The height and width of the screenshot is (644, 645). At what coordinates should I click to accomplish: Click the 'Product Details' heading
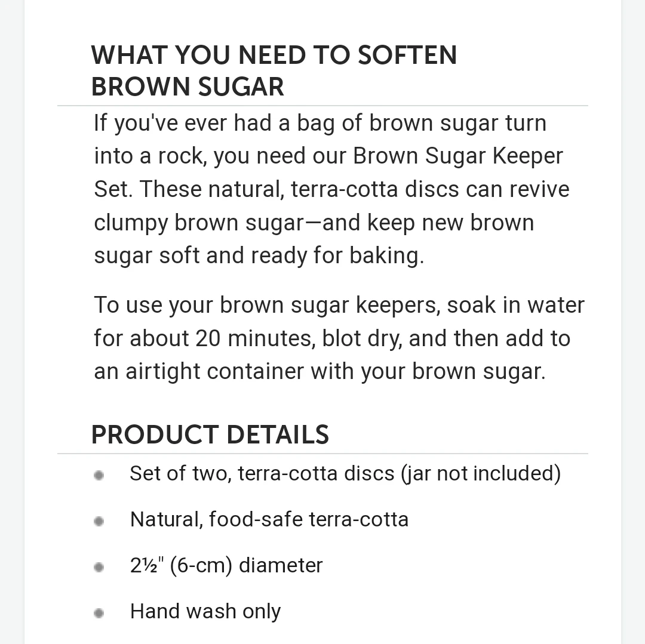[x=210, y=435]
